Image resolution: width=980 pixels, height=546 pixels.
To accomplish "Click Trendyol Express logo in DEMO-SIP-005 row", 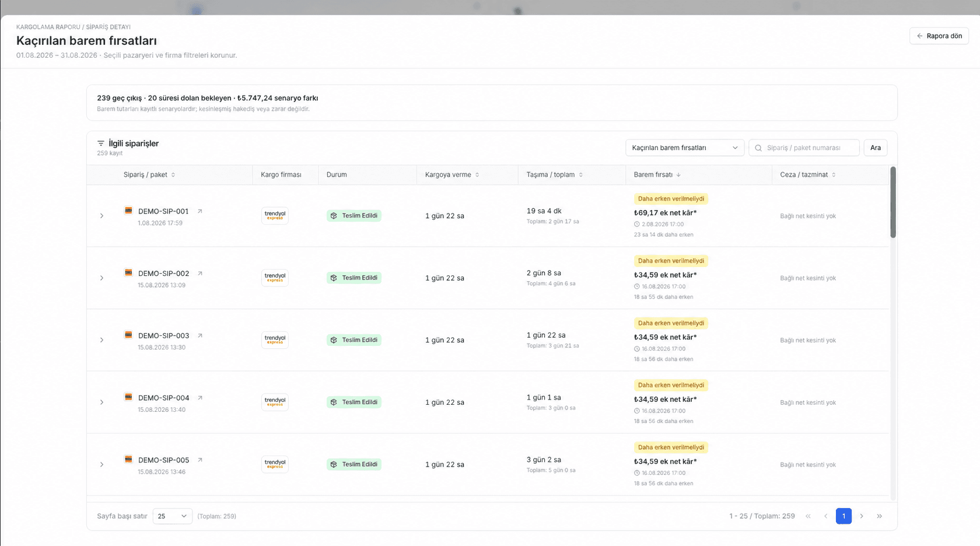I will (275, 464).
